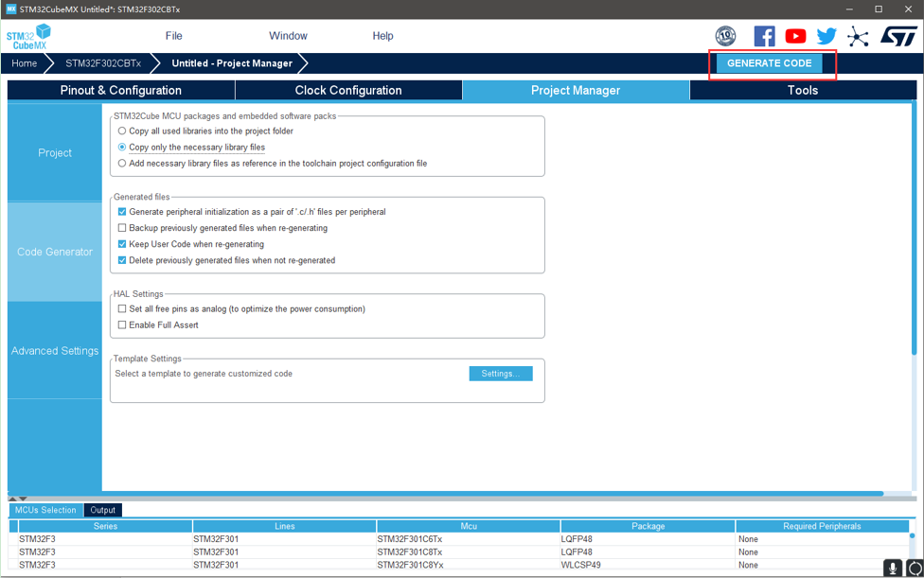Open the Help menu
Viewport: 924px width, 578px height.
[x=382, y=36]
